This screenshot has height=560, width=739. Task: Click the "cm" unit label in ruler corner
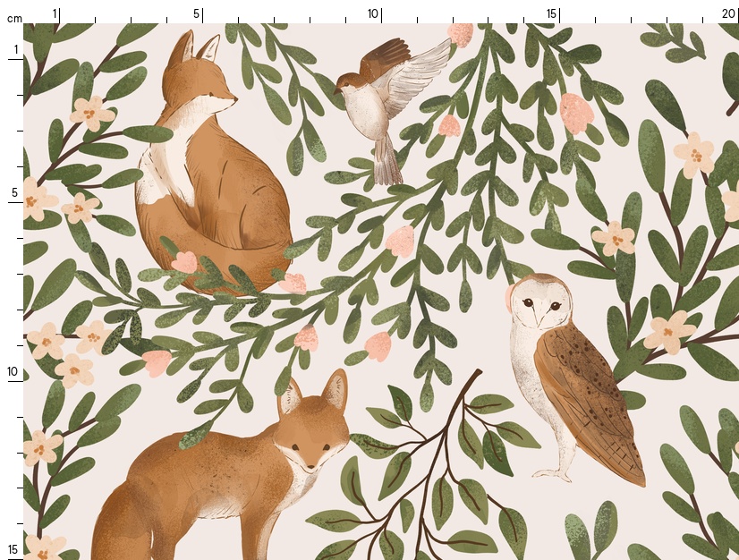[13, 19]
